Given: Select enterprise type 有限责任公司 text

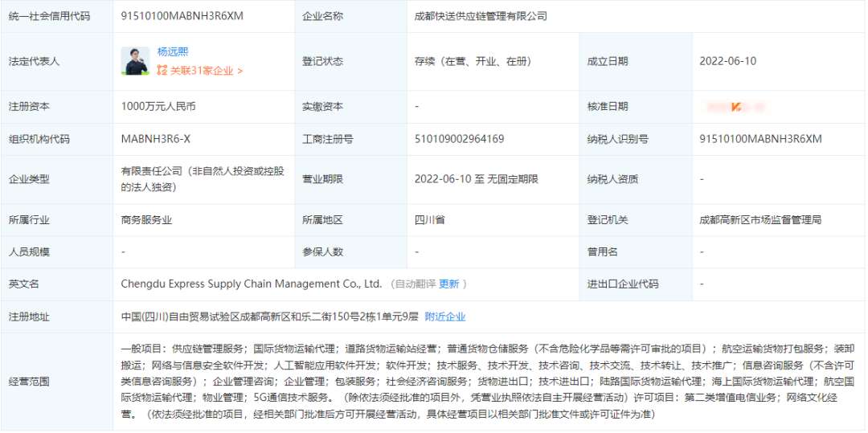Looking at the screenshot, I should pyautogui.click(x=203, y=180).
